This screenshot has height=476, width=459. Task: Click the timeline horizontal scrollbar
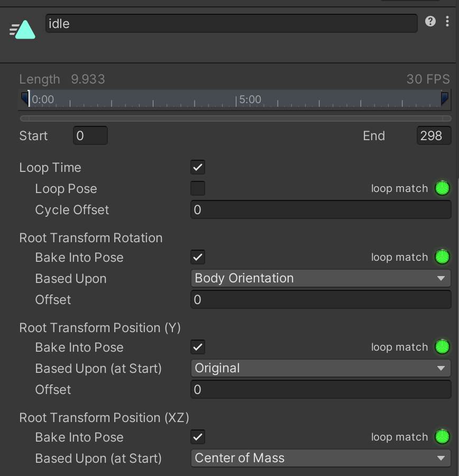pos(235,118)
